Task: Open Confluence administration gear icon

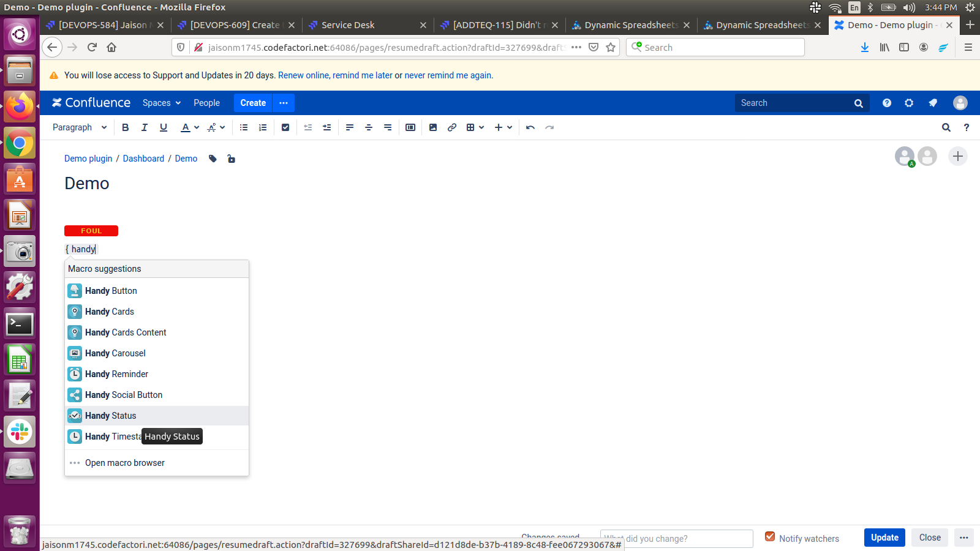Action: click(909, 103)
